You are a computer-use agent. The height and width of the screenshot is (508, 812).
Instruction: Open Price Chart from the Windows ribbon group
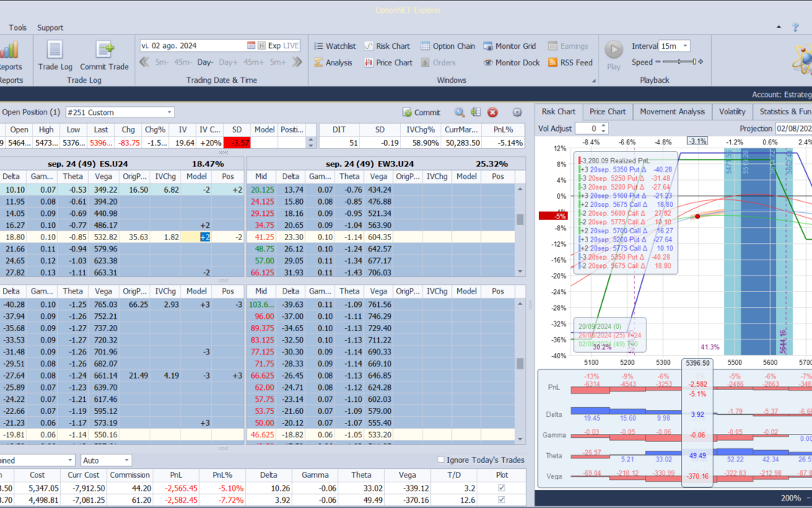coord(389,62)
